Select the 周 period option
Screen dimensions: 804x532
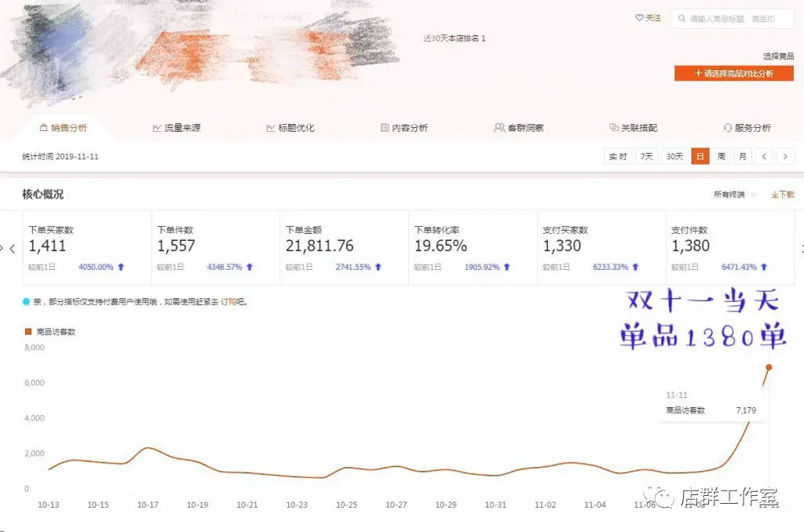(721, 156)
